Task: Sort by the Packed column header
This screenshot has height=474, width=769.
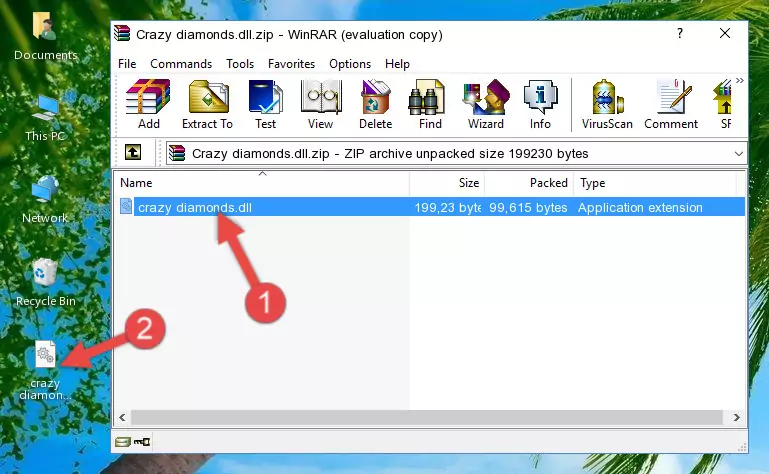Action: pyautogui.click(x=529, y=183)
